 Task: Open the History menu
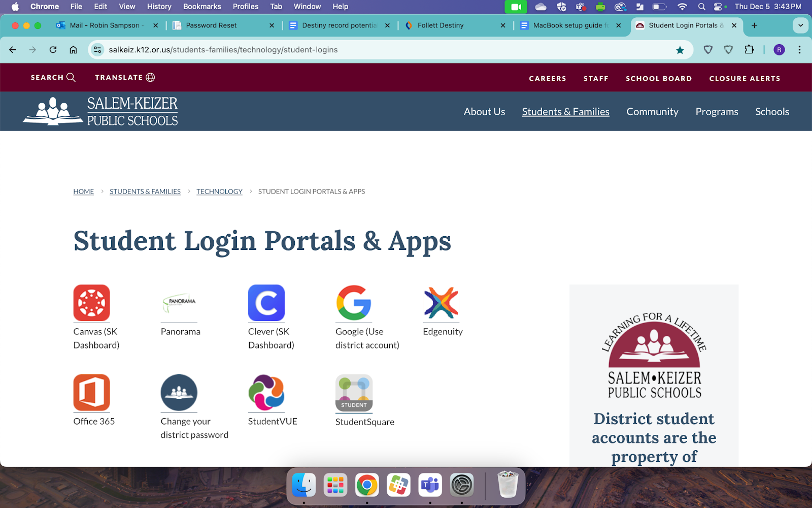click(x=159, y=7)
